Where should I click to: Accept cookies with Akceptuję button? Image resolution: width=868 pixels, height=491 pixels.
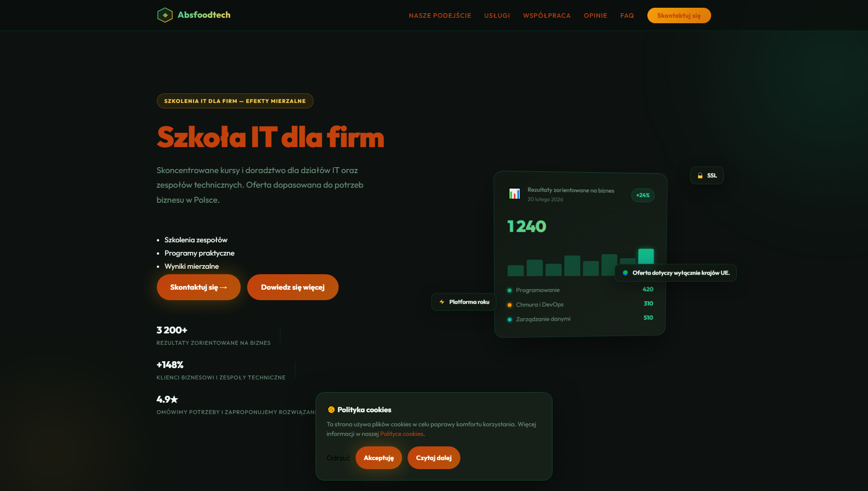coord(378,458)
